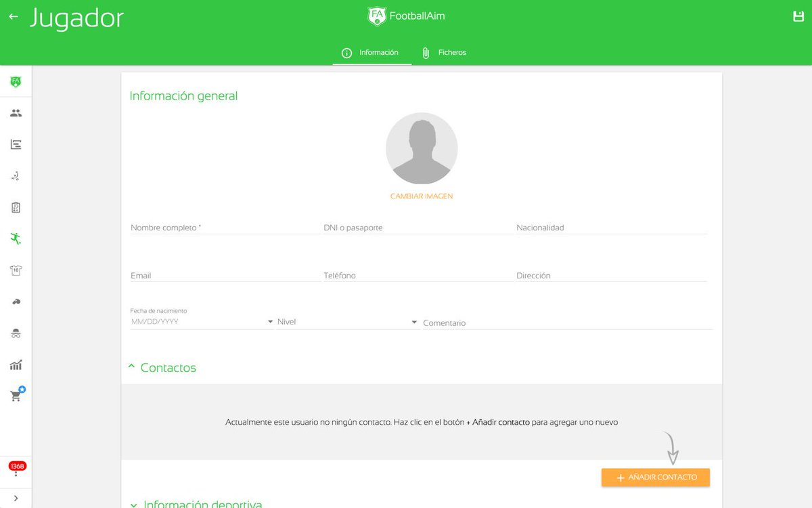Open notifications with the 1368 badge

click(17, 469)
